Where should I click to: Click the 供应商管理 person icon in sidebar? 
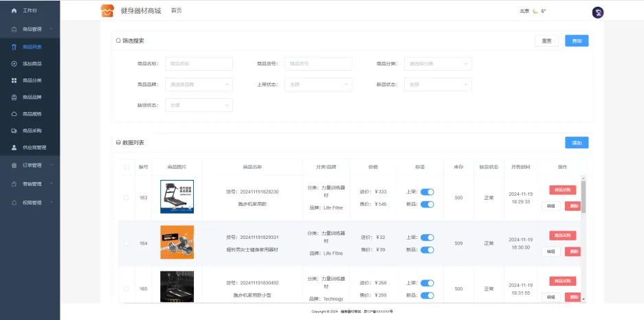pyautogui.click(x=14, y=148)
